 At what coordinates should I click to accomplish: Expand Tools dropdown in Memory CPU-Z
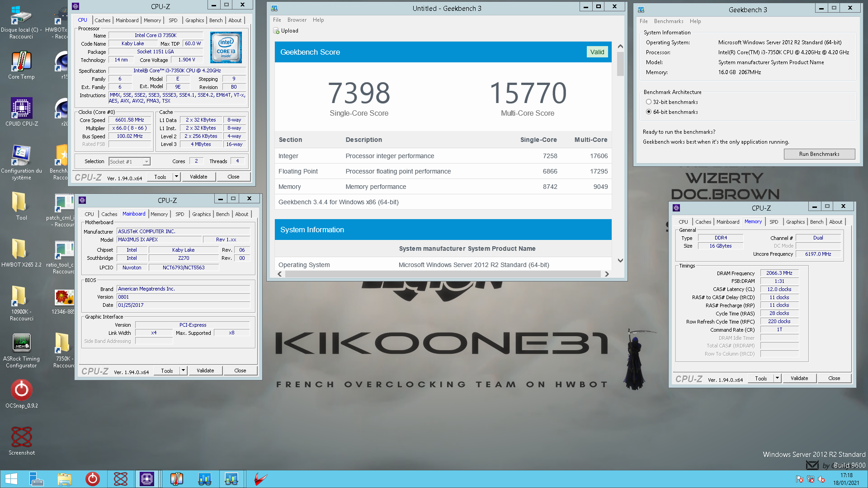(778, 378)
